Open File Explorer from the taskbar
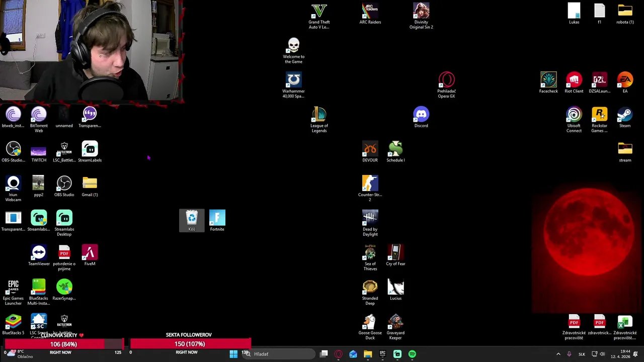The width and height of the screenshot is (644, 362). (368, 354)
